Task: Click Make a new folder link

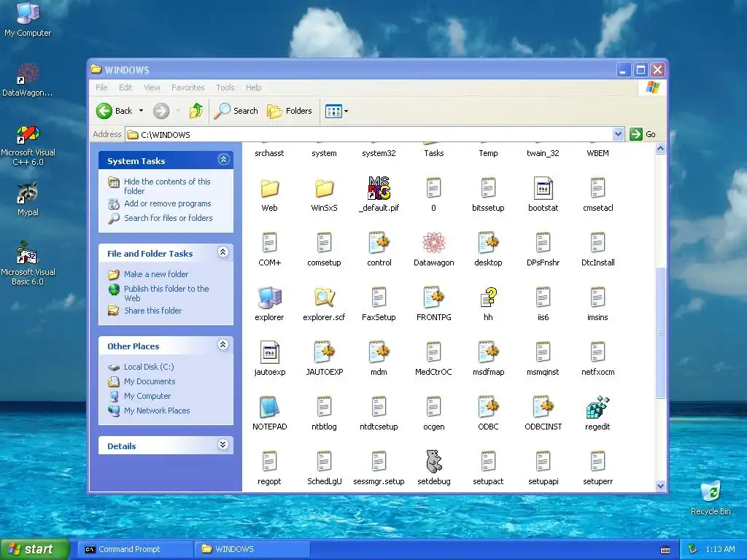Action: (156, 274)
